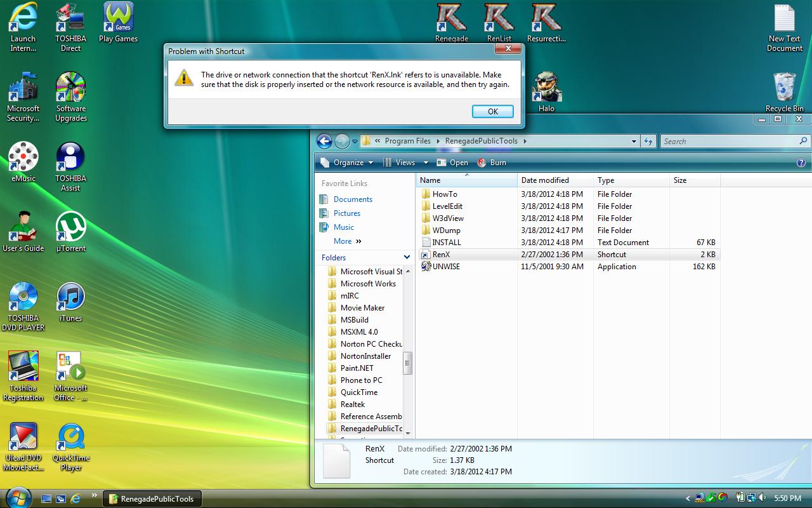Expand the Views dropdown arrow

click(x=426, y=163)
